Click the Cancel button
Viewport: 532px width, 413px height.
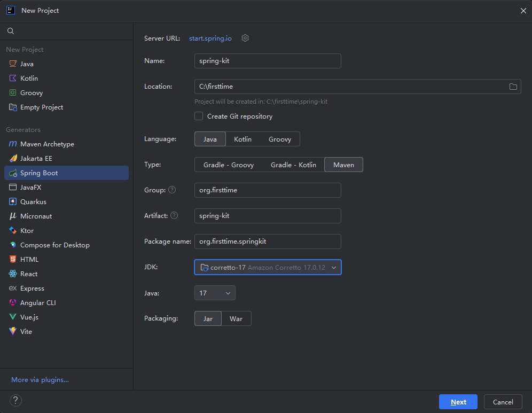tap(503, 402)
